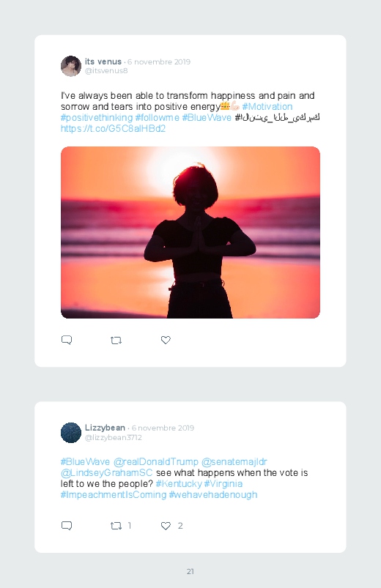Open Lizzybean profile avatar
This screenshot has height=588, width=381.
click(71, 432)
